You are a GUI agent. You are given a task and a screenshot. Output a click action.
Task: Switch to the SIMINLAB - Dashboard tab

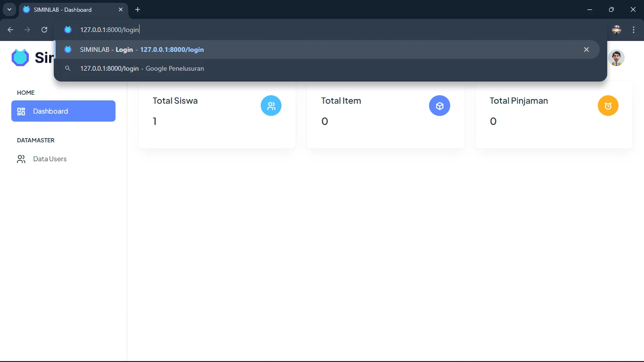pyautogui.click(x=66, y=9)
